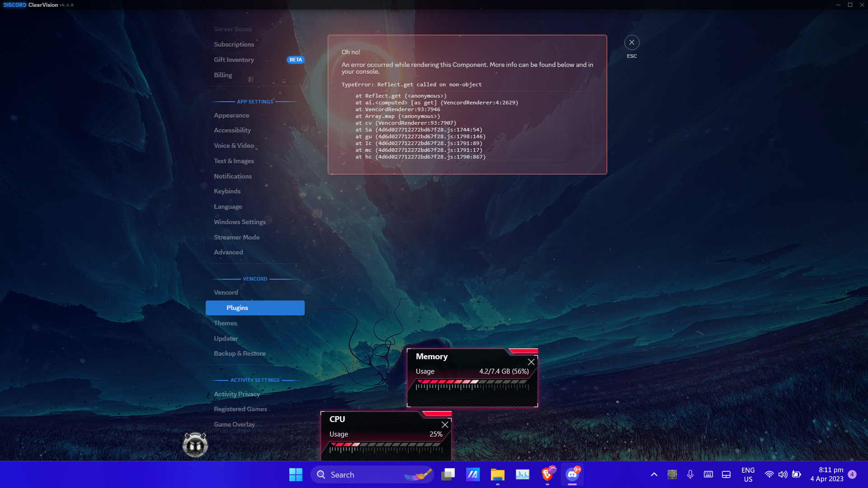Click the ENG US language indicator
The height and width of the screenshot is (488, 868).
[748, 474]
